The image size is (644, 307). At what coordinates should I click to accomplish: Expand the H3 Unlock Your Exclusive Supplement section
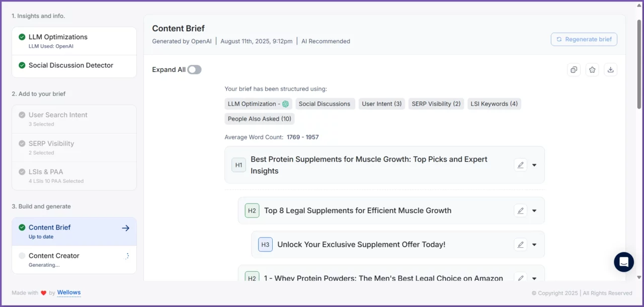(534, 245)
